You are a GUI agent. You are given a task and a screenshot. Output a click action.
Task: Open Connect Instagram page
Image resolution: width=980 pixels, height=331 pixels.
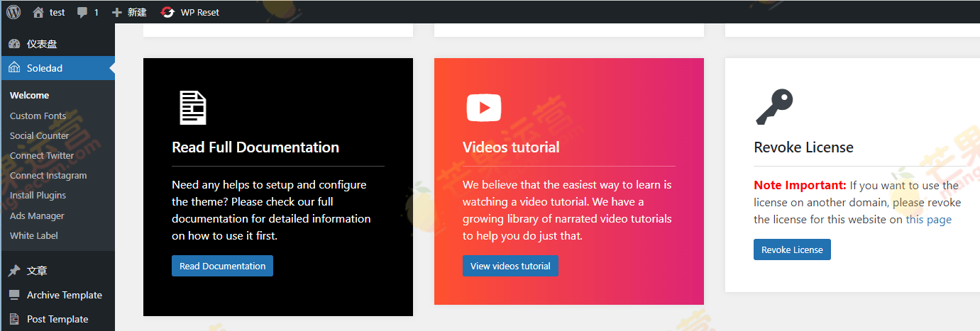[x=48, y=175]
